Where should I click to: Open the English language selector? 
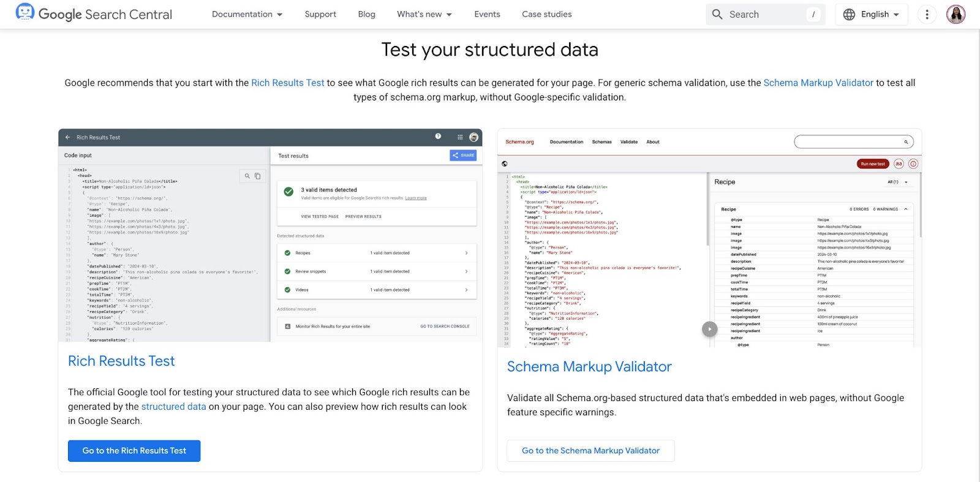point(872,14)
